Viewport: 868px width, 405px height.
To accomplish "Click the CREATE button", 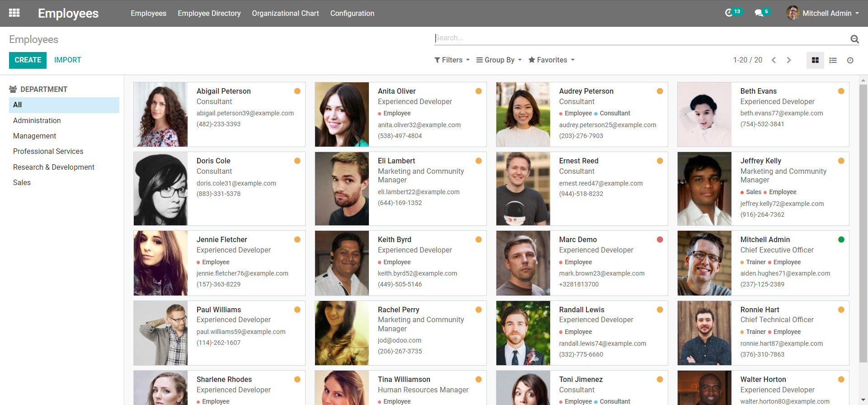I will [28, 60].
